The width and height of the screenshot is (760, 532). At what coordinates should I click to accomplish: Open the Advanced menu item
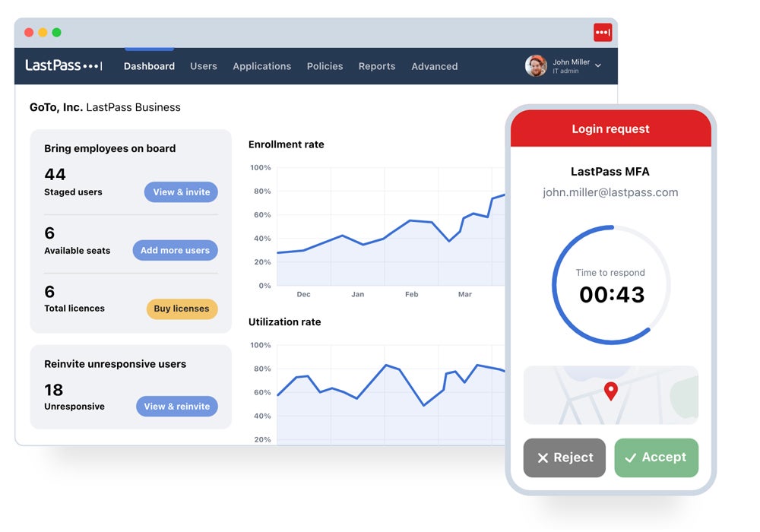435,66
